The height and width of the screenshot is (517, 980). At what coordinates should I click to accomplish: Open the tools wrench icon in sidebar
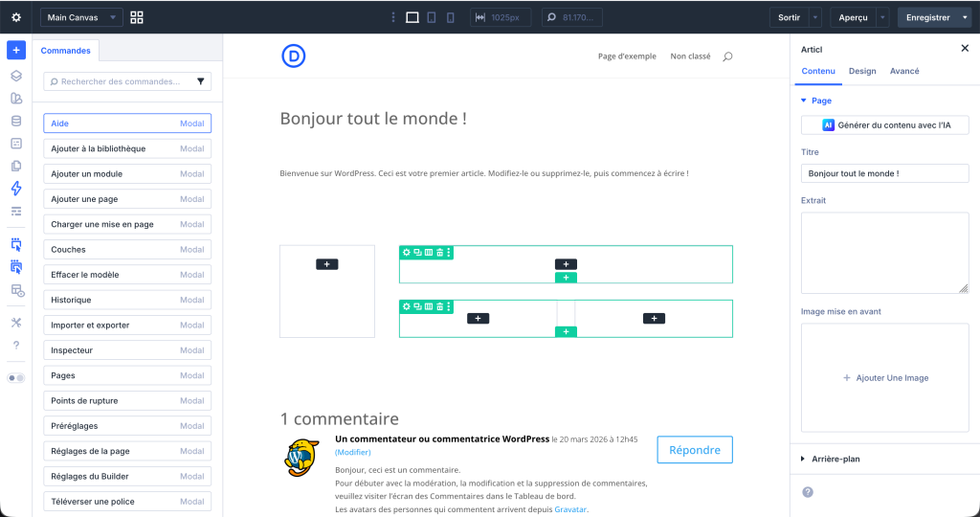pyautogui.click(x=16, y=323)
